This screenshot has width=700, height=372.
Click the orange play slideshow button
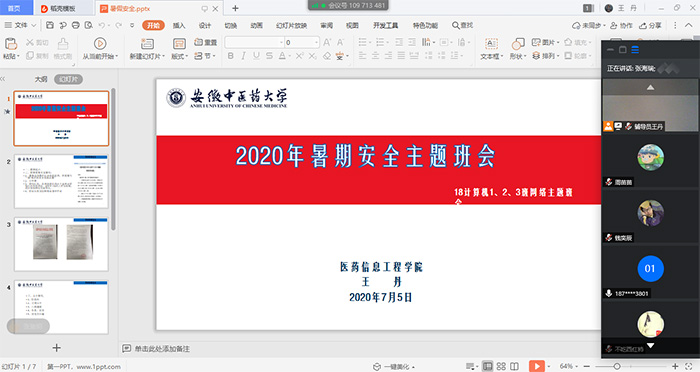(537, 366)
